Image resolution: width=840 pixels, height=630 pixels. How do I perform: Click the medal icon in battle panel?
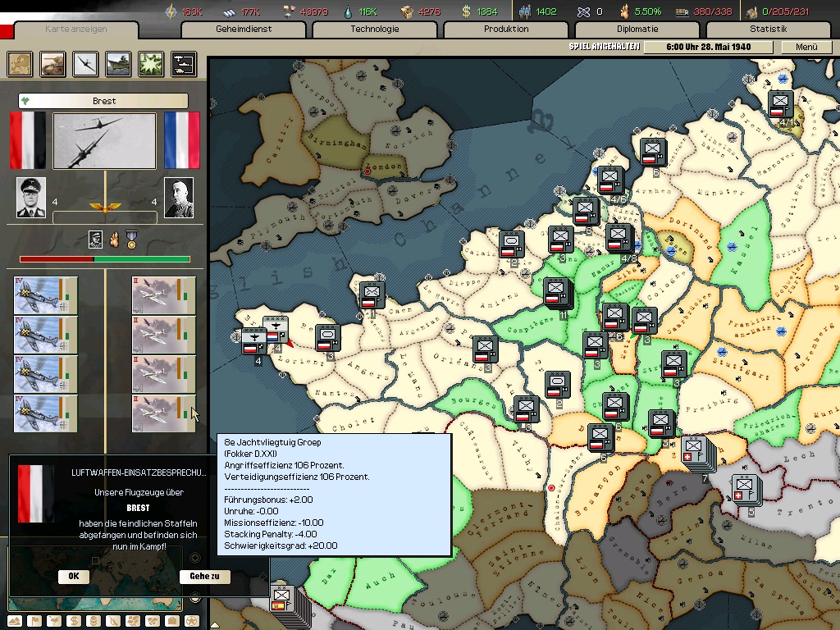(131, 240)
